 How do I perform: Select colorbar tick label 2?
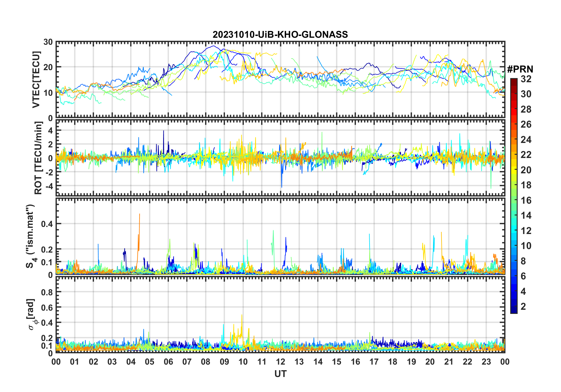[523, 306]
